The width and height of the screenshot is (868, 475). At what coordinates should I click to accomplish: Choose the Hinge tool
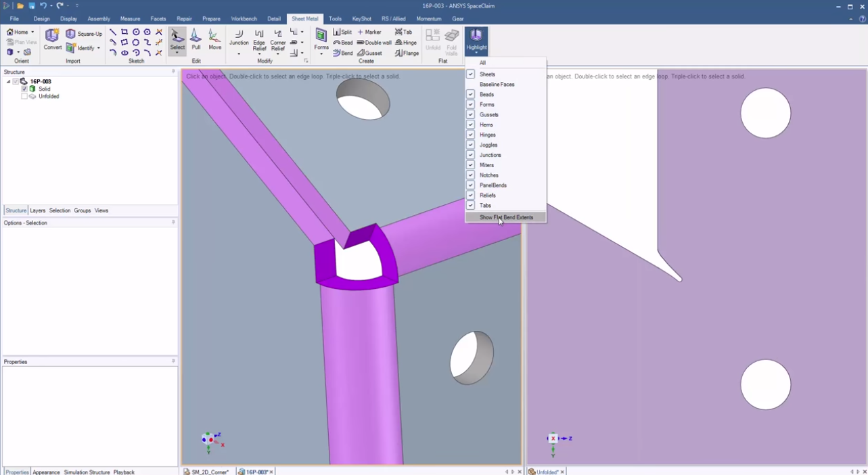[406, 43]
